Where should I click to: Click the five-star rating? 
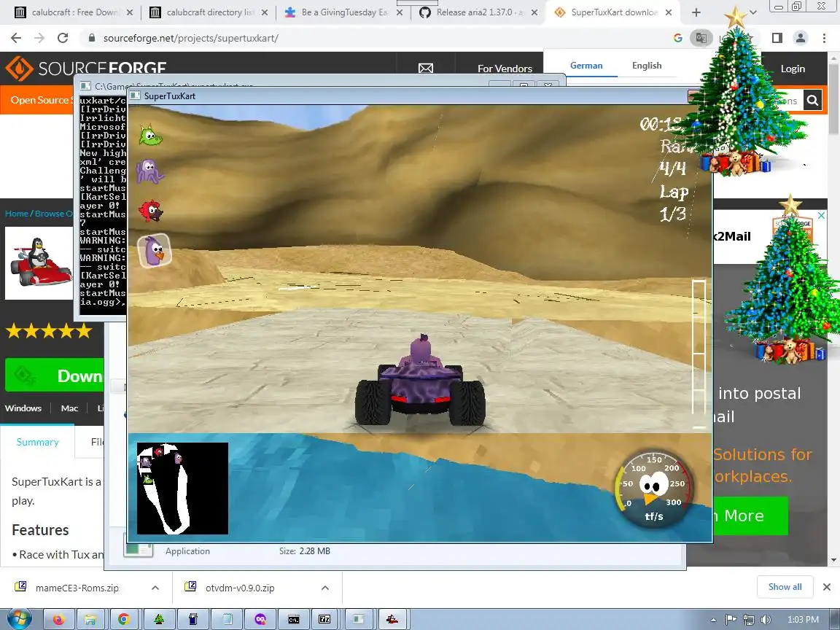[49, 331]
